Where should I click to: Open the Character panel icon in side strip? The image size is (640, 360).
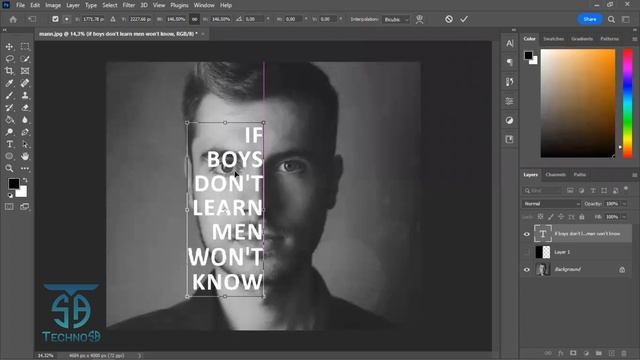(x=510, y=44)
